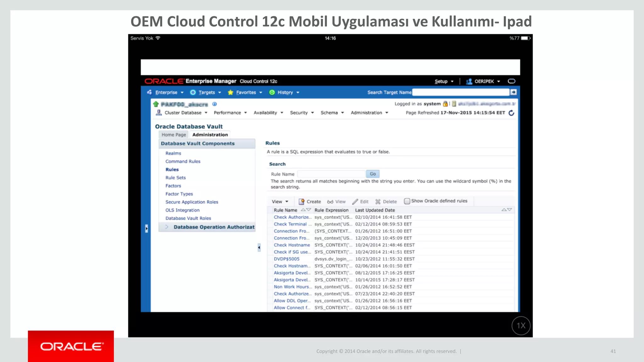Open the Factor Types link
Image resolution: width=644 pixels, height=362 pixels.
click(179, 194)
